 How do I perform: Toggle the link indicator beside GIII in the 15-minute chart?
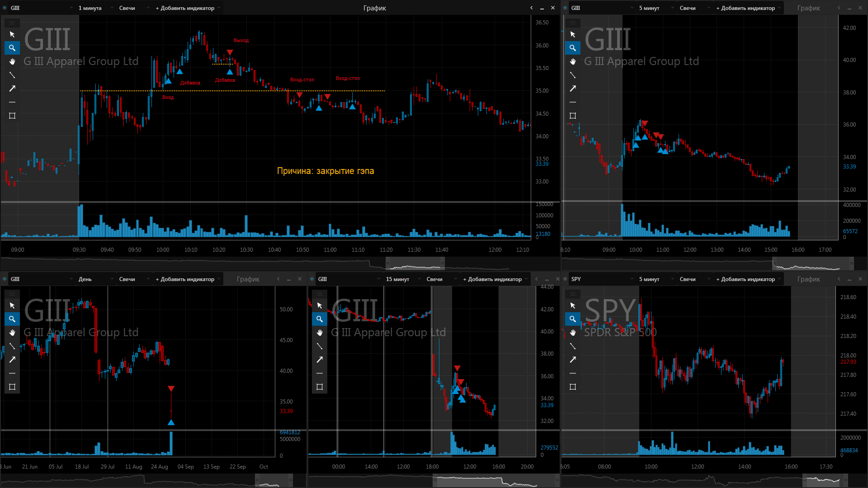tap(312, 279)
